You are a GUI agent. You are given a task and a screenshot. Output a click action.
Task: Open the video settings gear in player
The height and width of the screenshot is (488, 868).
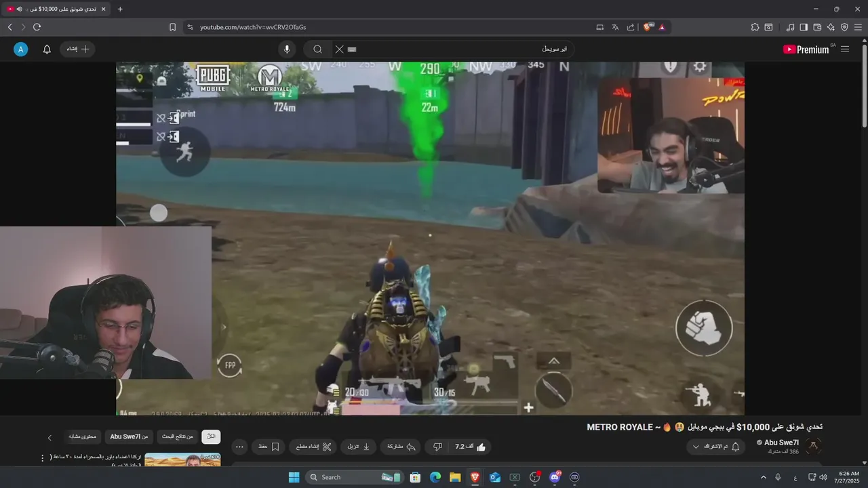click(700, 66)
